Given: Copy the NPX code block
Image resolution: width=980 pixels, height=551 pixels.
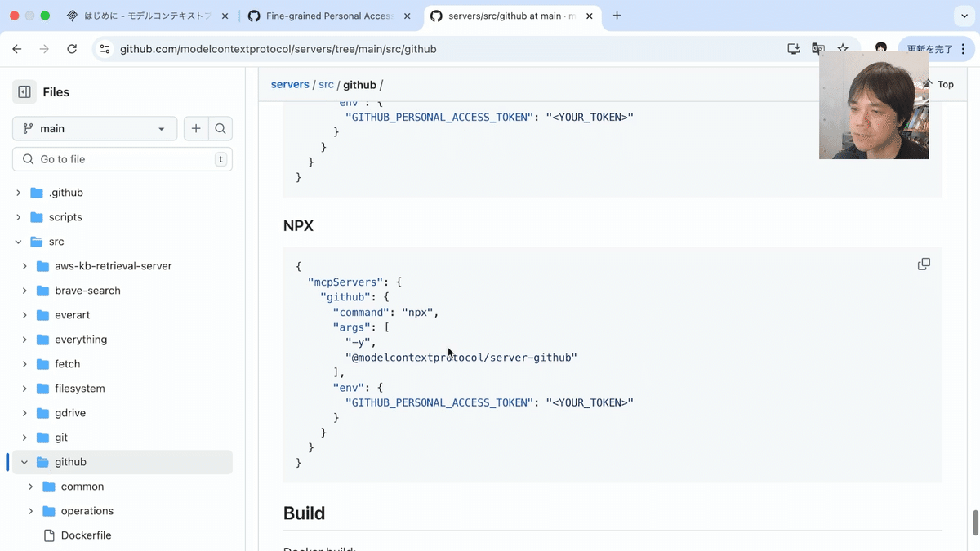Looking at the screenshot, I should click(924, 264).
